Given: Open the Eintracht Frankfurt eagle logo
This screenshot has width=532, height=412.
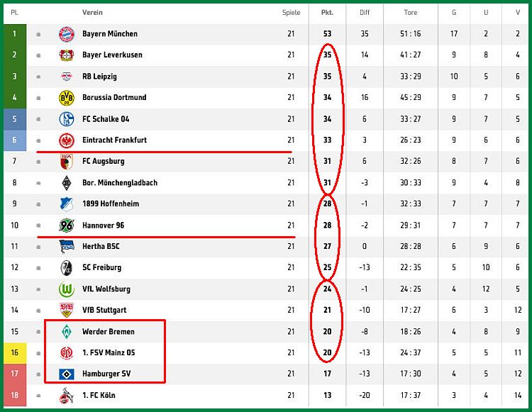Looking at the screenshot, I should [67, 140].
